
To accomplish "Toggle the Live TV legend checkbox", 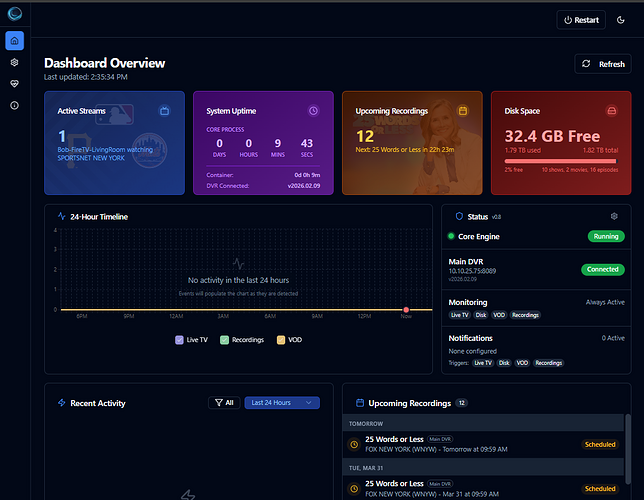I will point(180,340).
